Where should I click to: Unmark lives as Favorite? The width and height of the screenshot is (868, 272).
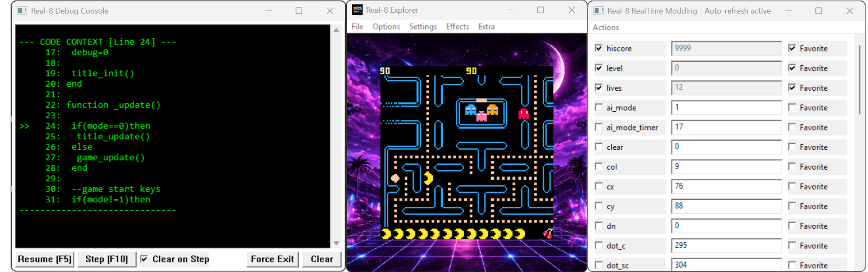pos(792,88)
